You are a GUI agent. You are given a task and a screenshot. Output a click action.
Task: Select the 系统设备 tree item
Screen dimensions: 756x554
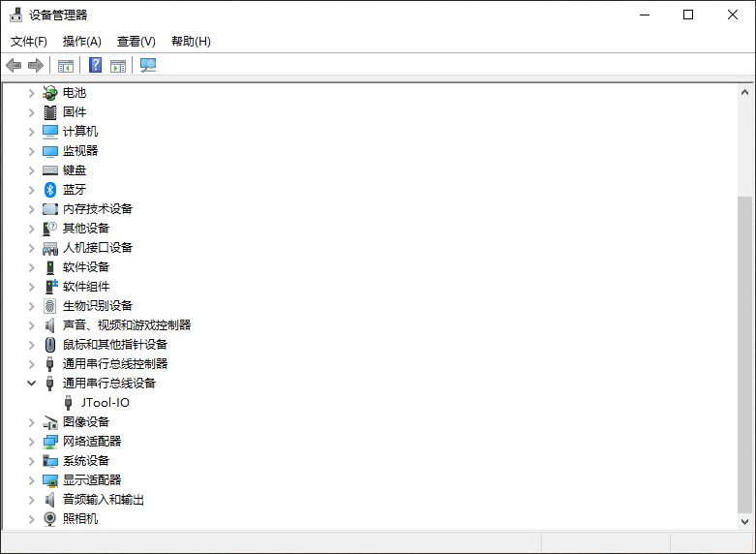pos(86,461)
